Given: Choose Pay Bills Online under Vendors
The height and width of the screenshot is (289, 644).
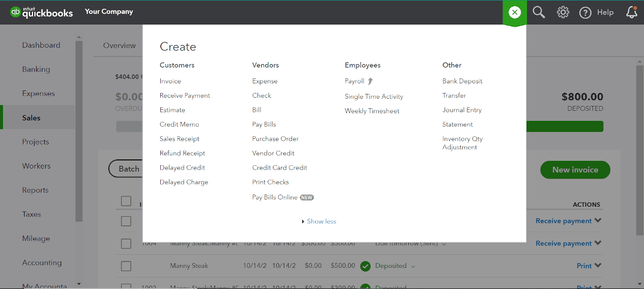Looking at the screenshot, I should pyautogui.click(x=275, y=197).
